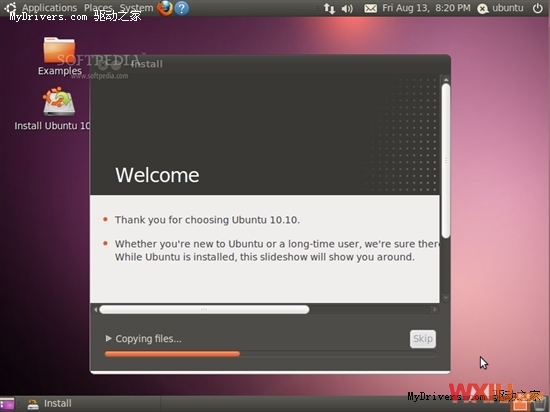Click the Install window title bar

click(270, 64)
